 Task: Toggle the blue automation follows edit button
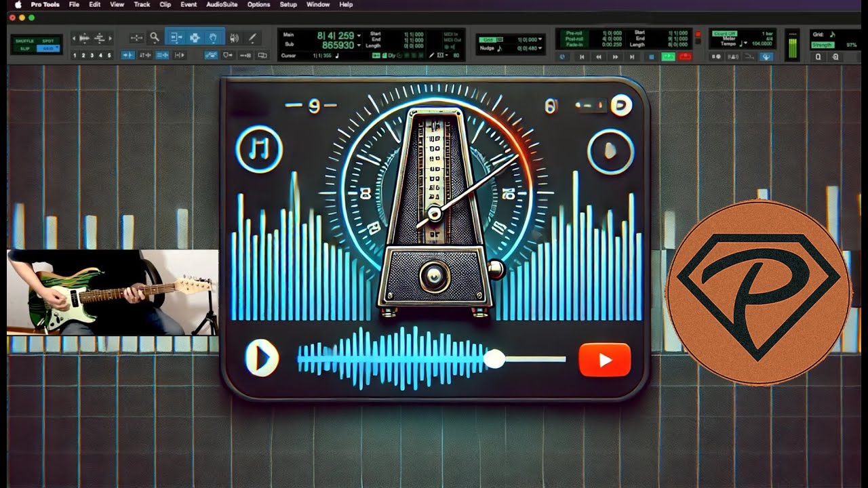(x=211, y=56)
